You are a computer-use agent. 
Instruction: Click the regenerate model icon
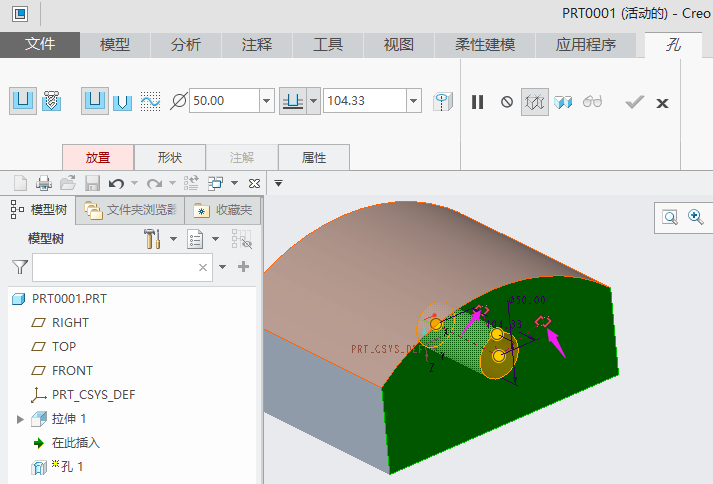191,183
